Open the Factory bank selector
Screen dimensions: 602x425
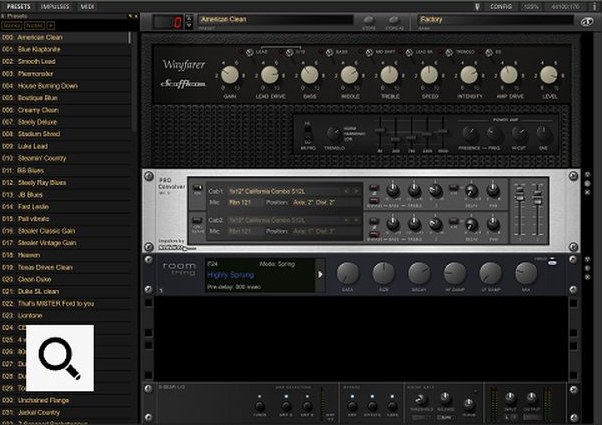point(495,20)
